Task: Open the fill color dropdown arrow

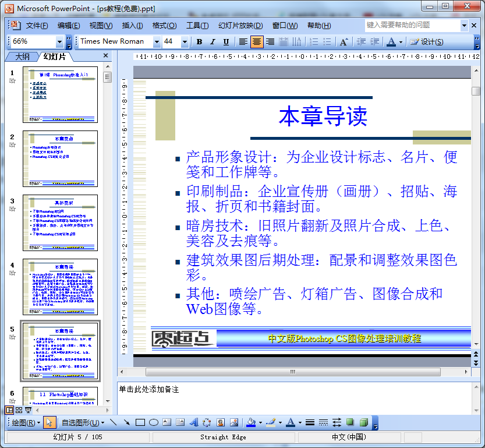Action: pos(260,422)
